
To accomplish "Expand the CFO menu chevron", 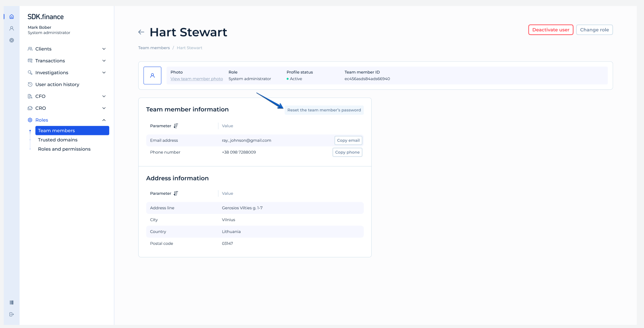I will coord(104,96).
